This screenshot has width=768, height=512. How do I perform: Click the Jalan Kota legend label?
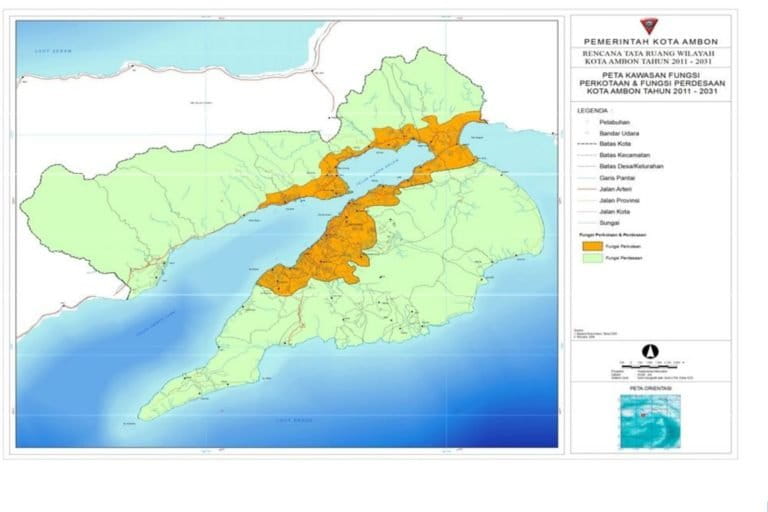point(615,213)
